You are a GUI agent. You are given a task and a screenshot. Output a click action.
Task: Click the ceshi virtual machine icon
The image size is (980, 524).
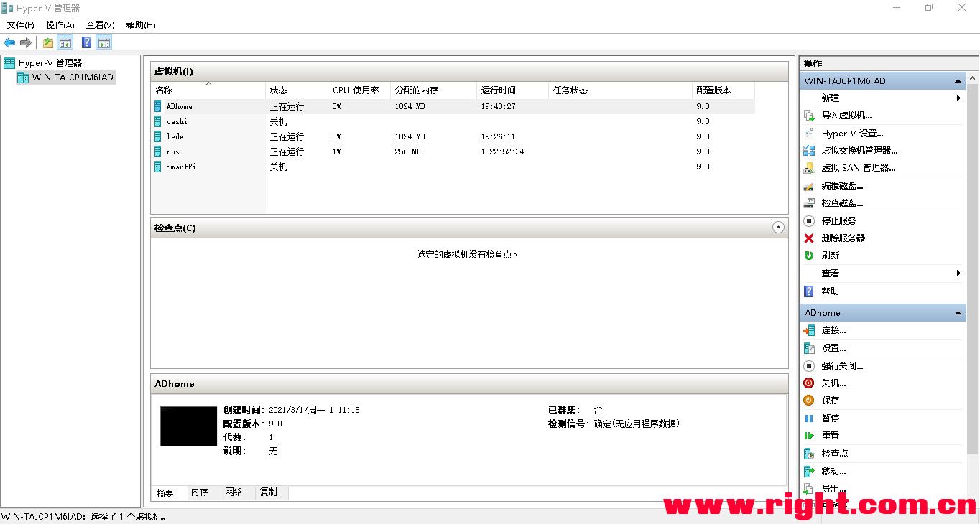click(158, 121)
